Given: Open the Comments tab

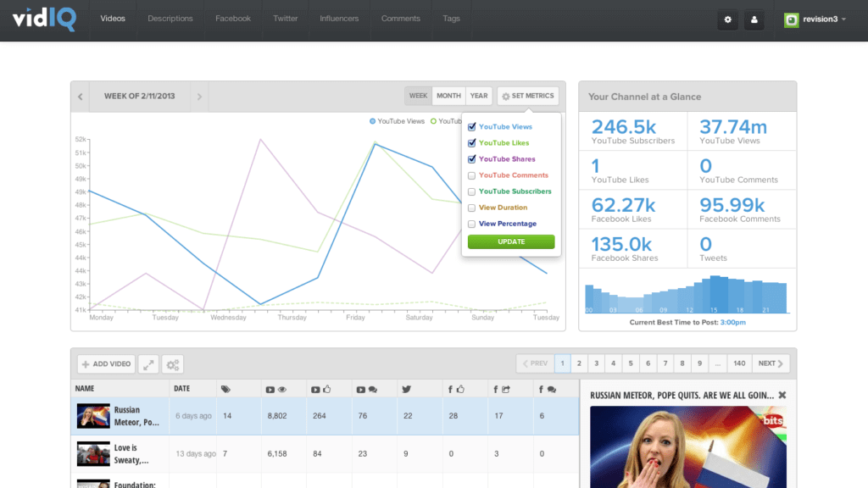Looking at the screenshot, I should click(x=401, y=19).
